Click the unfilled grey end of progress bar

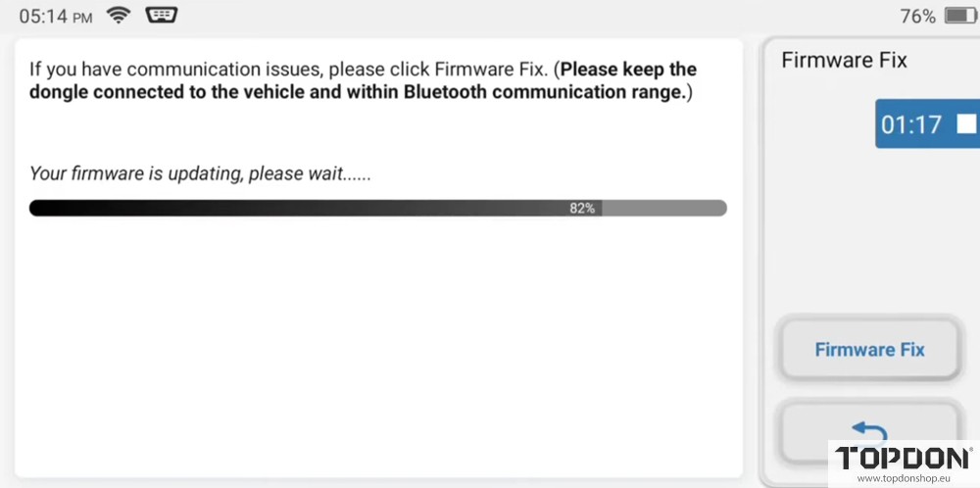666,208
